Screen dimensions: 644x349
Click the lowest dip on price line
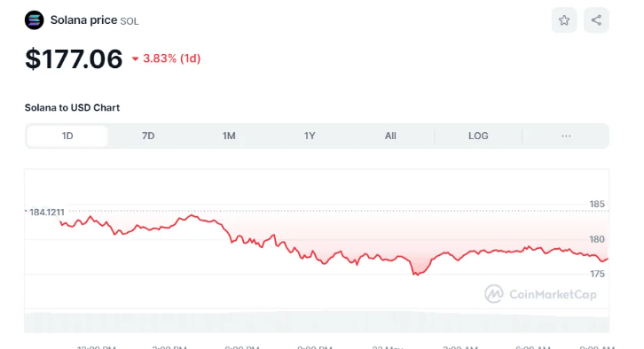(416, 274)
